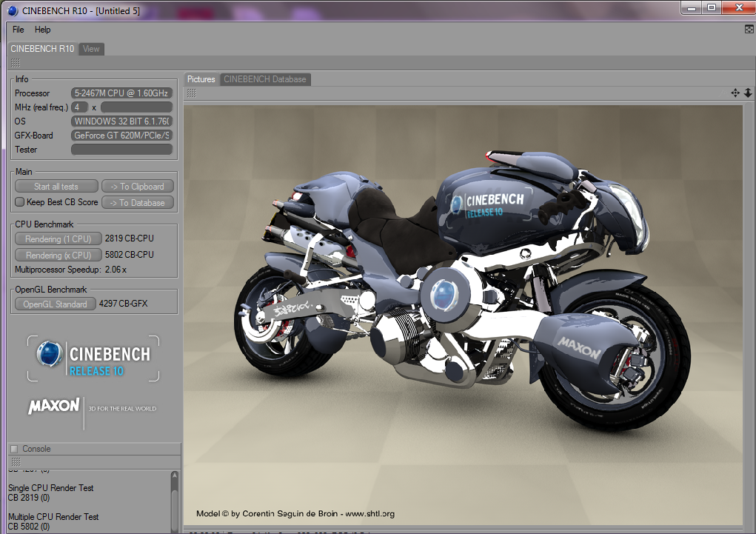This screenshot has width=756, height=534.
Task: Maximize the CINEBENCH window
Action: pos(712,8)
